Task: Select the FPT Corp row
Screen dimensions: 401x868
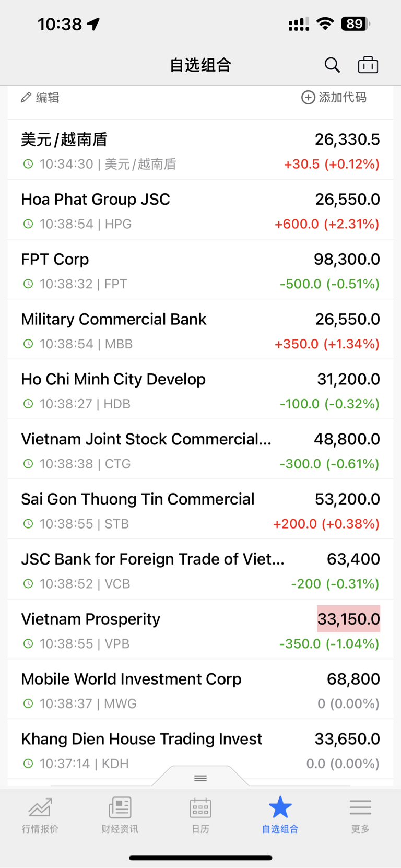Action: click(x=200, y=269)
